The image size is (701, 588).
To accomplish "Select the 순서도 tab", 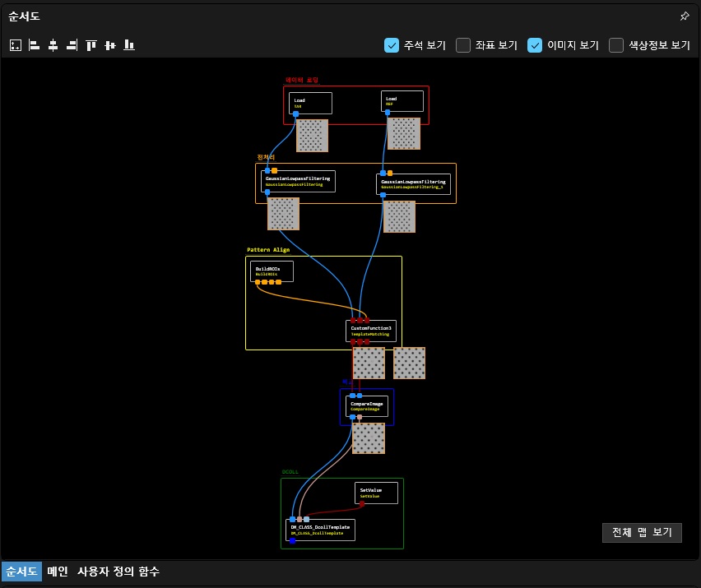I will (21, 572).
